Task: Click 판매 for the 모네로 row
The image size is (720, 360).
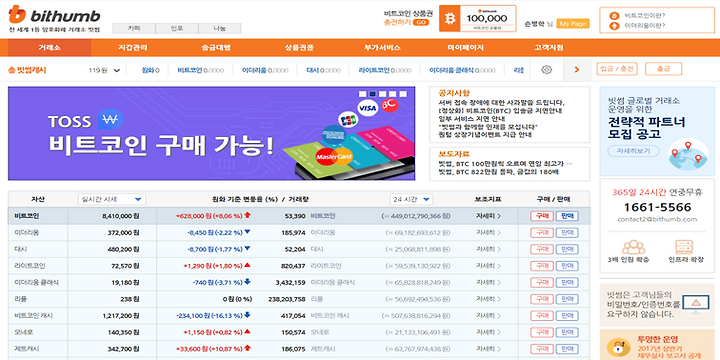Action: tap(567, 332)
